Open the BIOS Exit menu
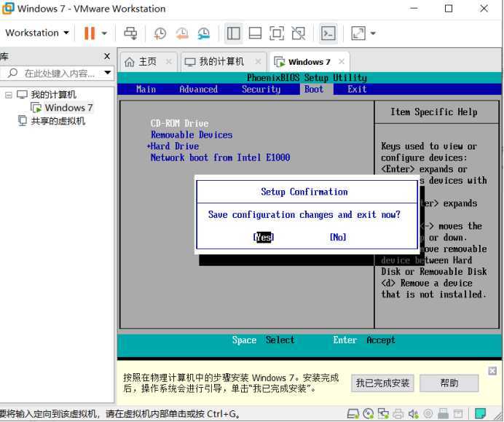The width and height of the screenshot is (504, 422). (x=357, y=89)
